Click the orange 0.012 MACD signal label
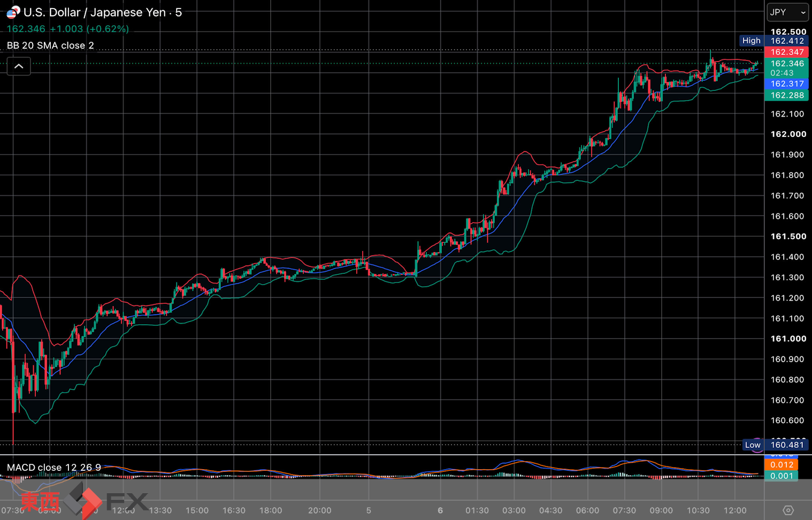This screenshot has width=812, height=520. click(782, 464)
